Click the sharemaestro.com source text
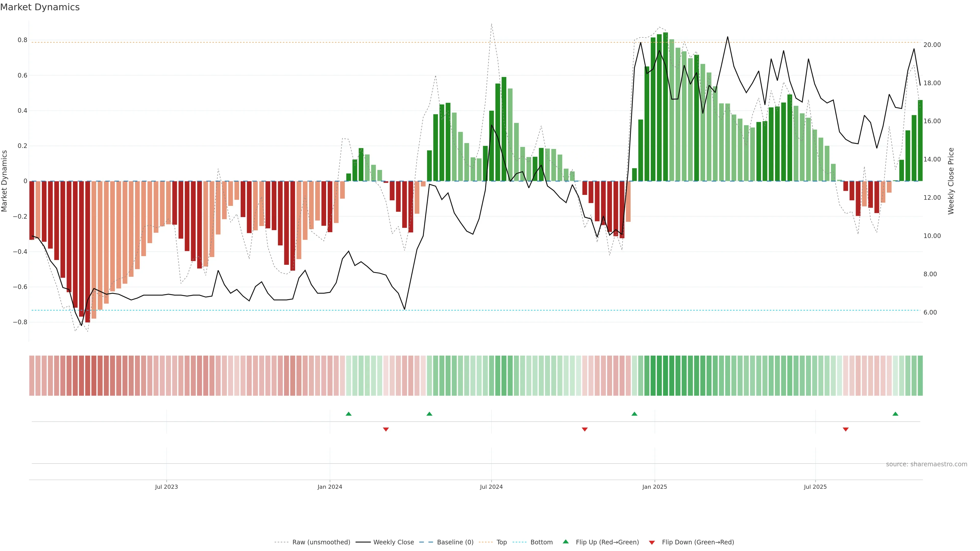The image size is (980, 551). pos(926,464)
